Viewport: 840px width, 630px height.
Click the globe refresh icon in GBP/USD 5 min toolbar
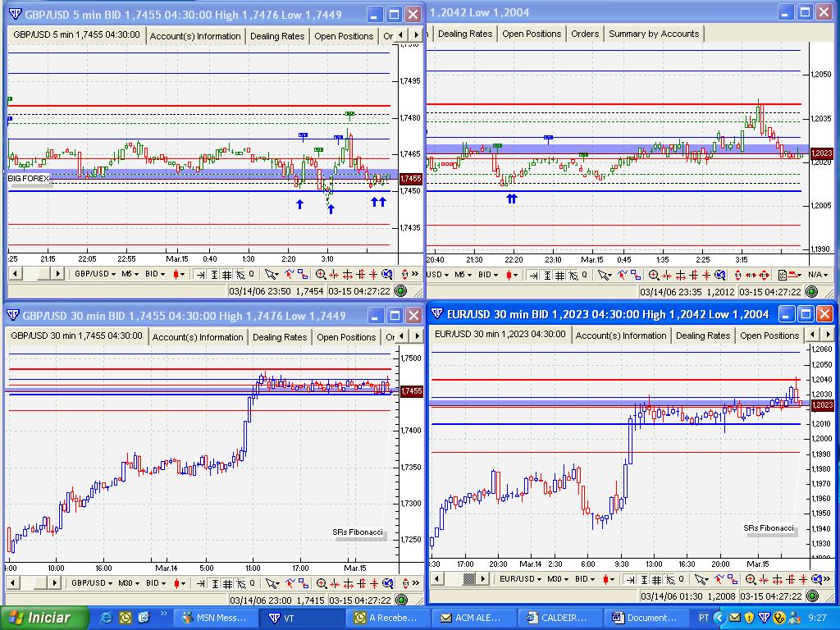click(x=387, y=274)
